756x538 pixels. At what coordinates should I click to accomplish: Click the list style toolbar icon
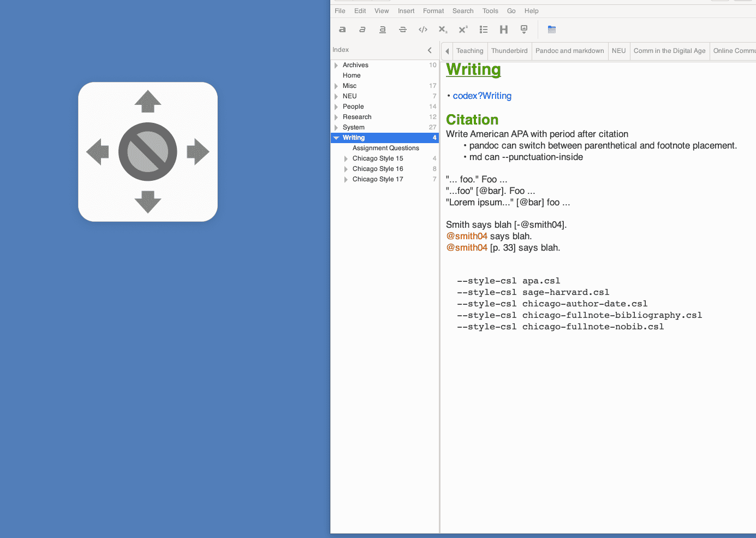coord(484,29)
